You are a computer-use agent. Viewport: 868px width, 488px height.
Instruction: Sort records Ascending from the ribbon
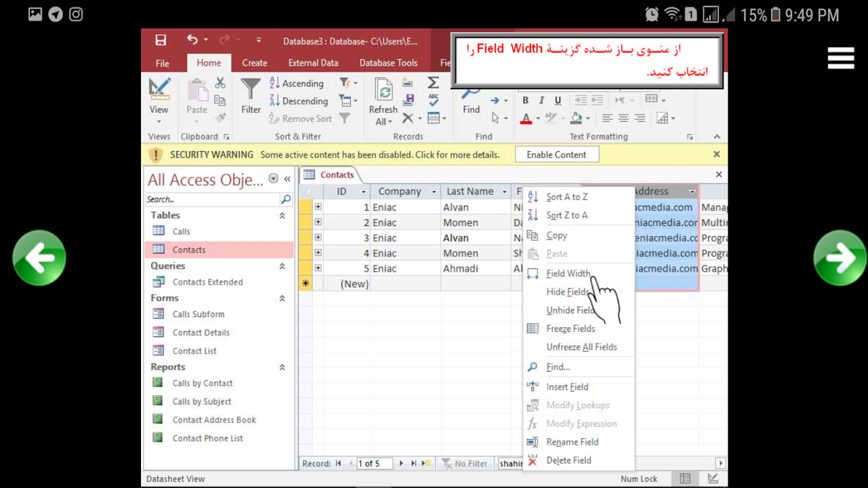tap(297, 83)
